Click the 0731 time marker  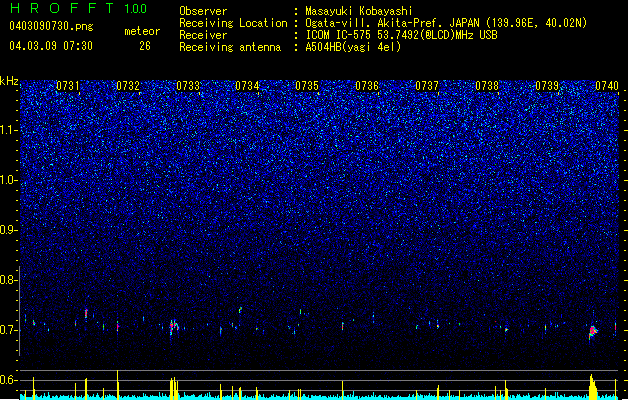(68, 86)
